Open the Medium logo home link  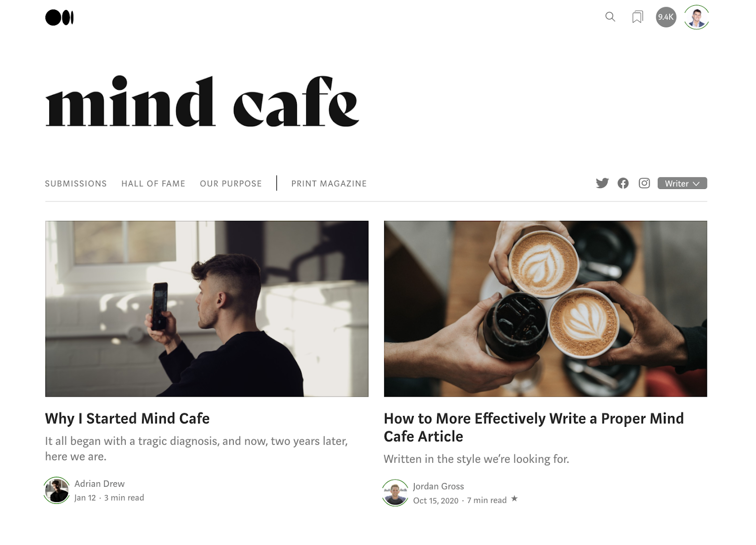point(60,17)
